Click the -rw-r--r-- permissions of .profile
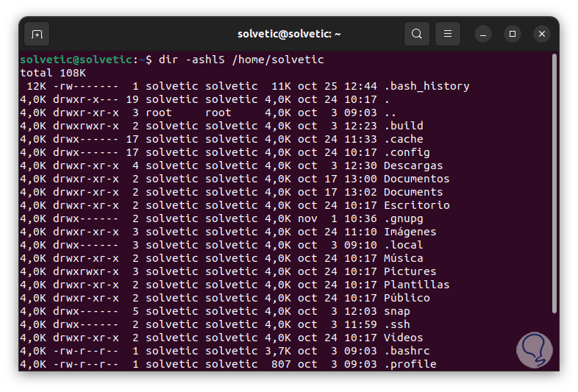This screenshot has height=392, width=578. [x=86, y=364]
